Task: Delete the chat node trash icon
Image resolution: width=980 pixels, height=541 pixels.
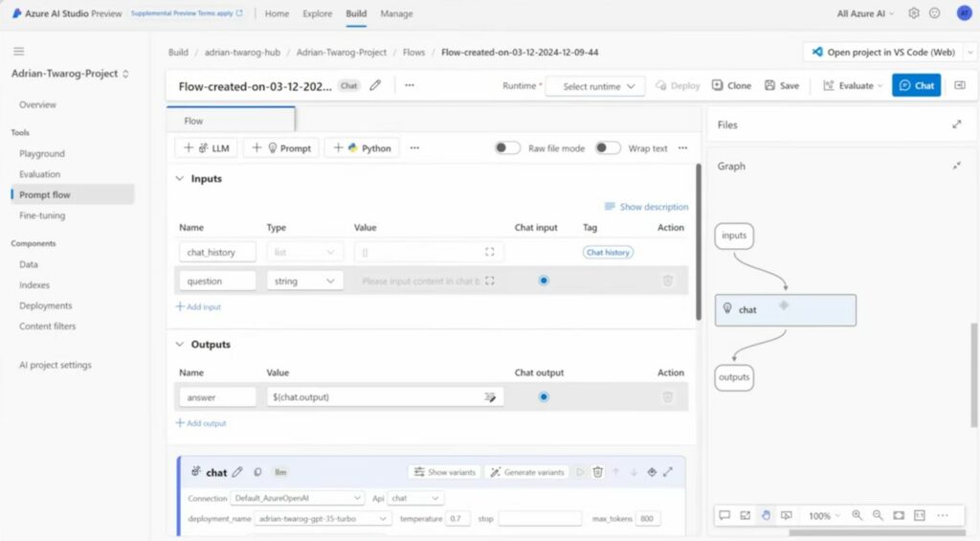Action: click(597, 472)
